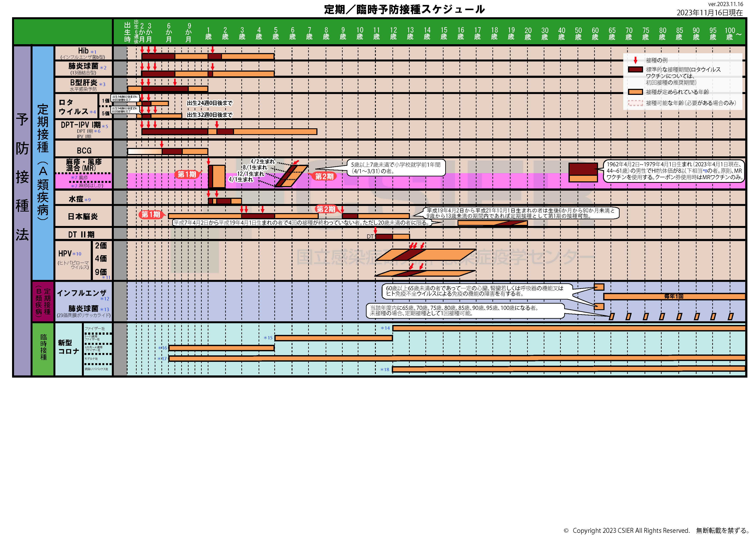
Task: Click the 6か月 column header
Action: coord(169,32)
